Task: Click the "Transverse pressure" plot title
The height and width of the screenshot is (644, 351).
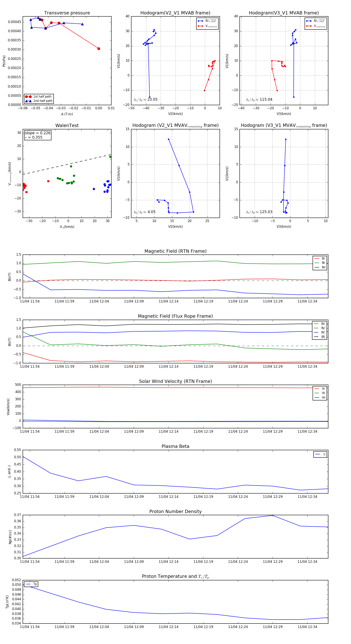Action: [67, 13]
